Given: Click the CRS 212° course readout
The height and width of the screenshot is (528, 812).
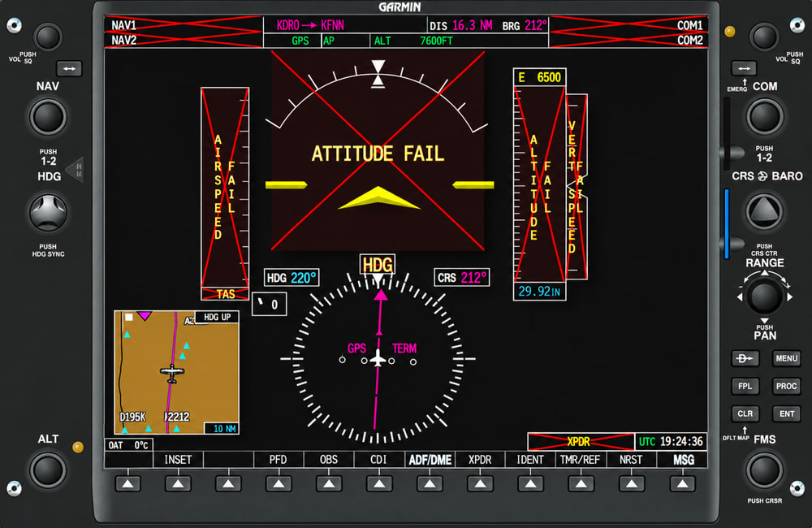Looking at the screenshot, I should (462, 278).
